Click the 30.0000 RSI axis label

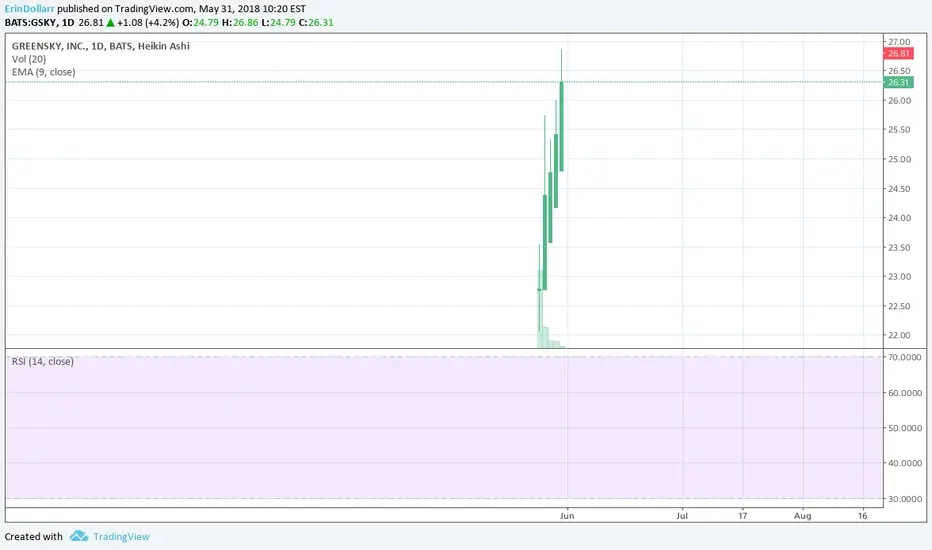(x=905, y=499)
